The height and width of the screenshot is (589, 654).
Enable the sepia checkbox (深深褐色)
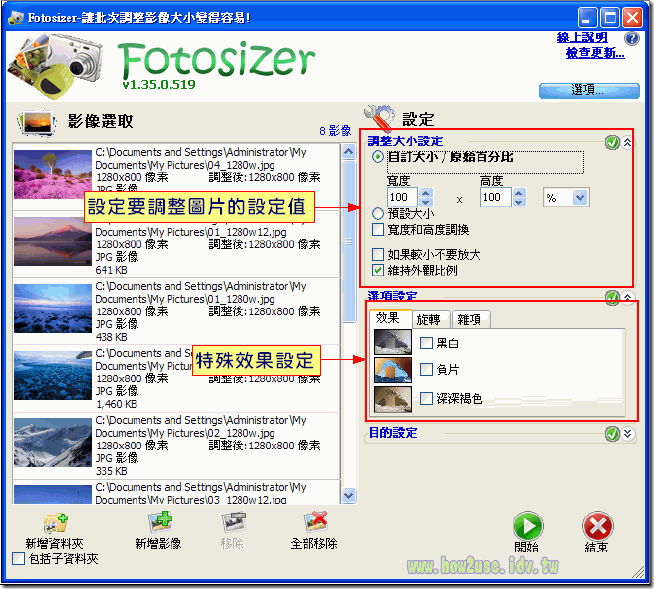pyautogui.click(x=426, y=398)
